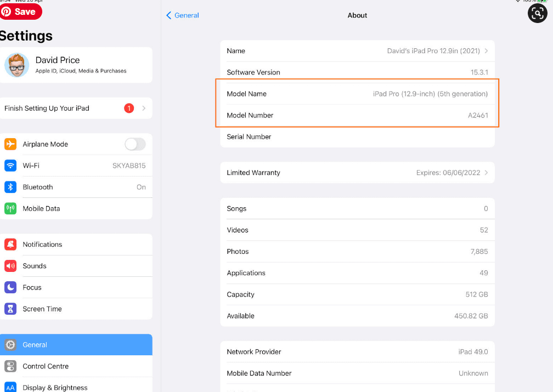Click the Photos count 7,885
This screenshot has width=553, height=392.
[479, 252]
